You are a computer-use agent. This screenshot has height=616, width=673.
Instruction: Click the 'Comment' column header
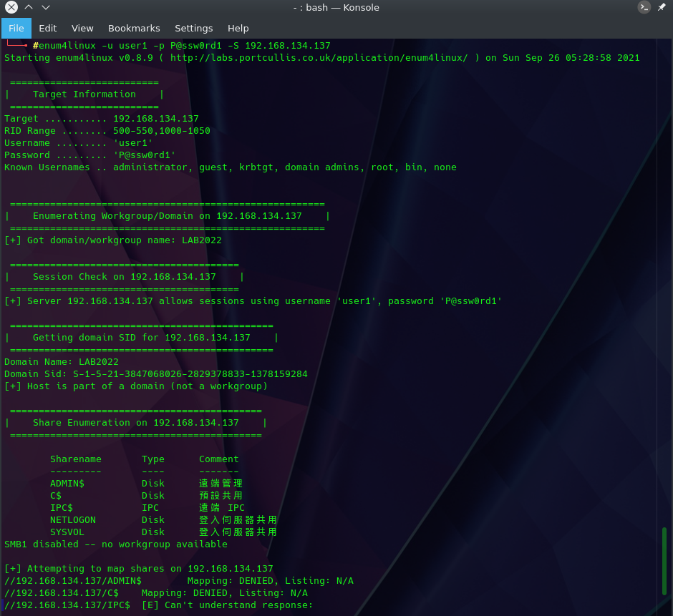coord(219,459)
